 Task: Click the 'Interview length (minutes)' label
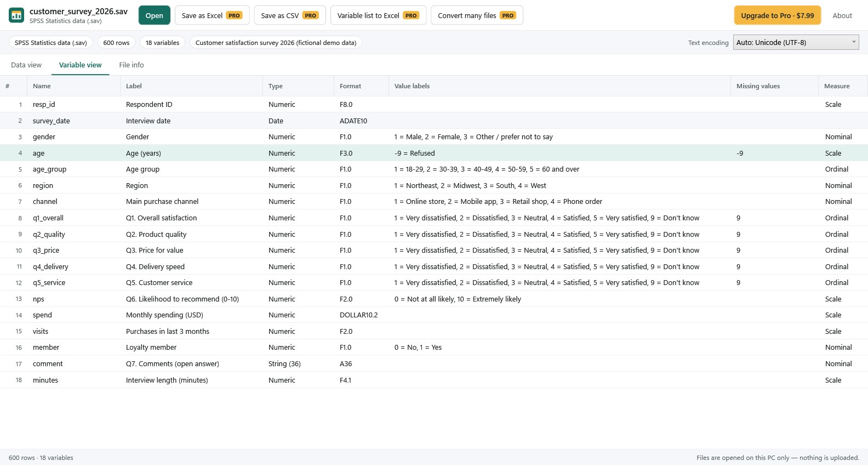coord(167,380)
